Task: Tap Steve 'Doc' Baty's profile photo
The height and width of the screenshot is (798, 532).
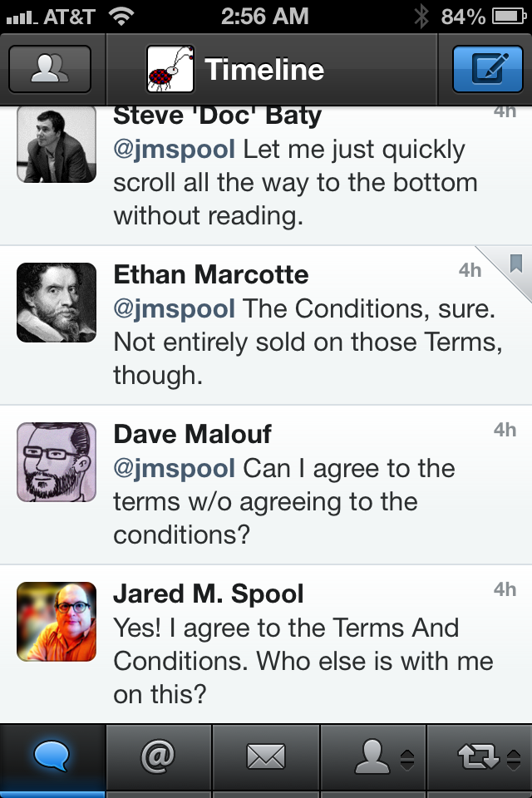Action: tap(57, 143)
